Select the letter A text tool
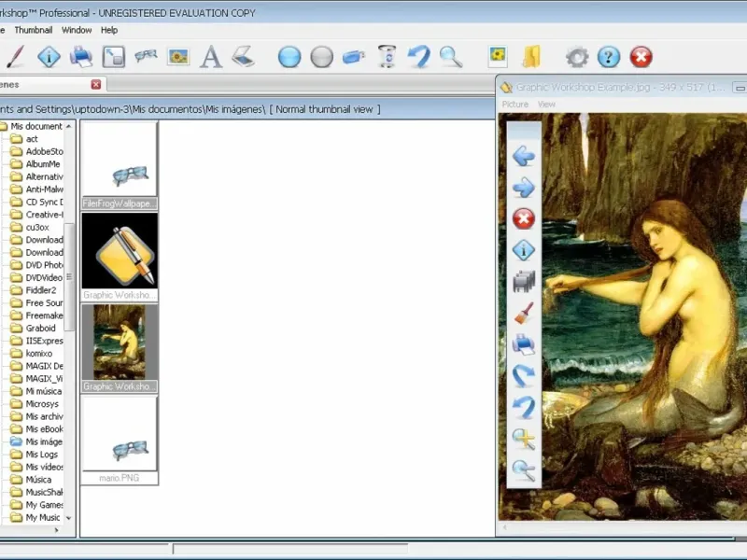Image resolution: width=747 pixels, height=560 pixels. click(x=211, y=57)
